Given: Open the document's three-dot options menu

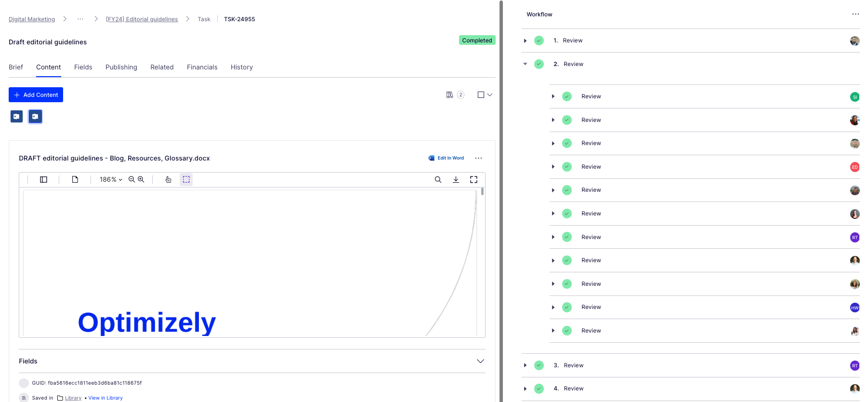Looking at the screenshot, I should 478,158.
